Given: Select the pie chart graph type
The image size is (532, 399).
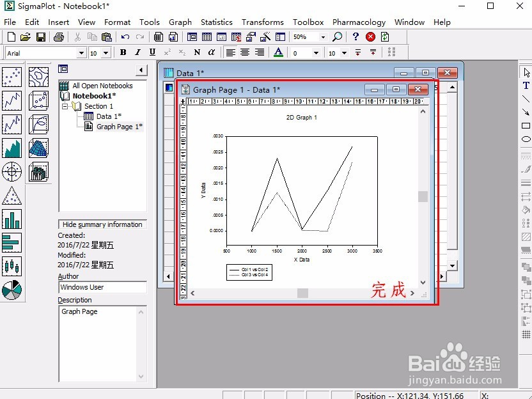Looking at the screenshot, I should point(12,290).
